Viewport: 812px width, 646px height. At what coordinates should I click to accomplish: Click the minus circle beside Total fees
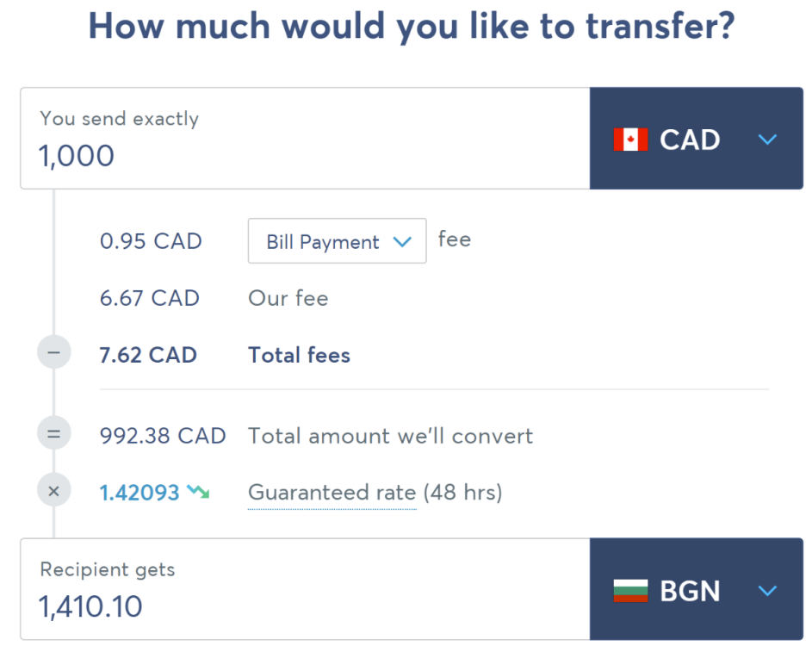[53, 354]
